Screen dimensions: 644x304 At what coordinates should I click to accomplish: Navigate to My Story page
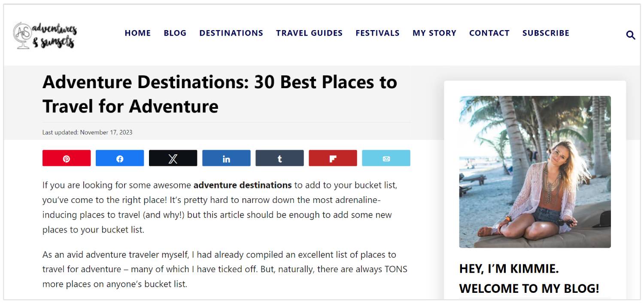click(x=434, y=33)
